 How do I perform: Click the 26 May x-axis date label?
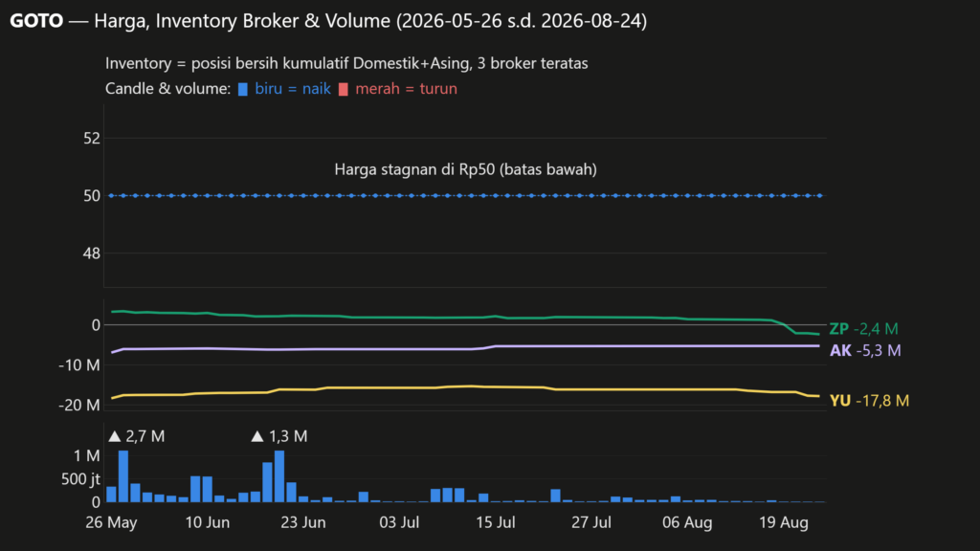(x=111, y=522)
